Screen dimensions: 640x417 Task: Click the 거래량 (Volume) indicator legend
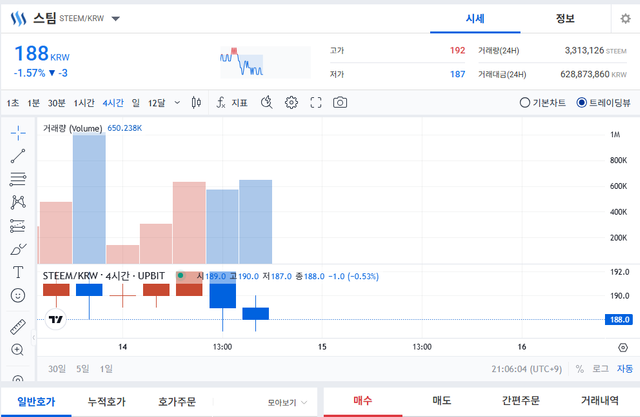[73, 129]
